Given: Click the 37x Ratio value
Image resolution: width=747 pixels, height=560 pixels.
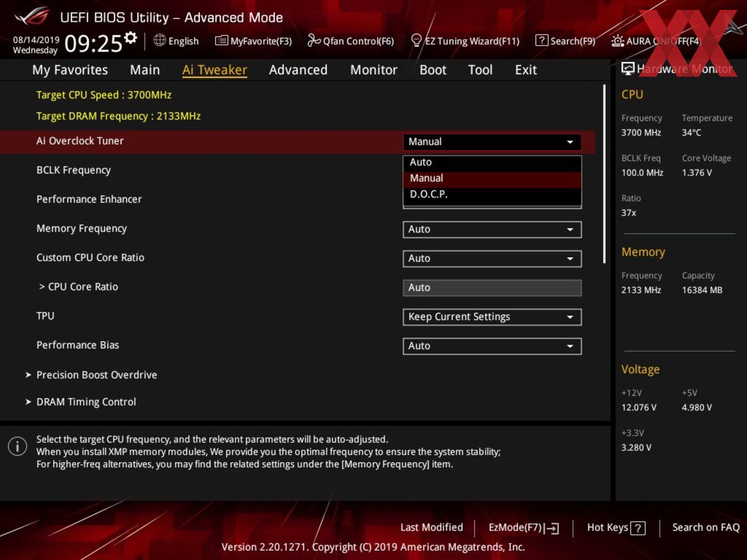Looking at the screenshot, I should click(628, 213).
